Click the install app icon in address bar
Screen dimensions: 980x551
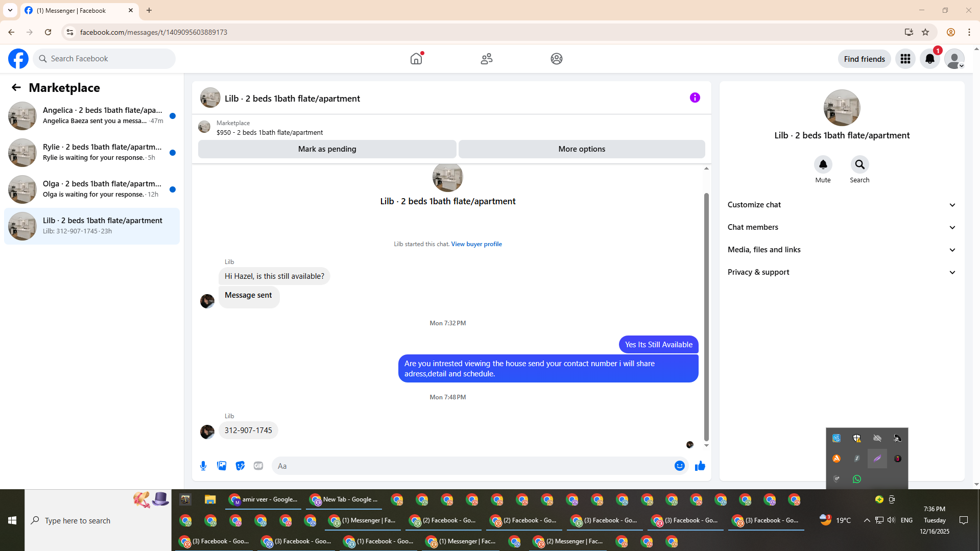(909, 32)
